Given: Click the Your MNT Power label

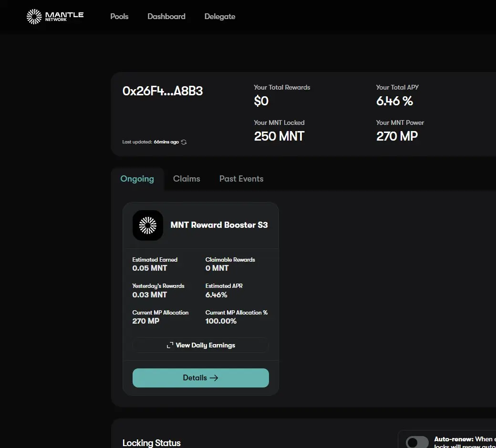Looking at the screenshot, I should 400,122.
